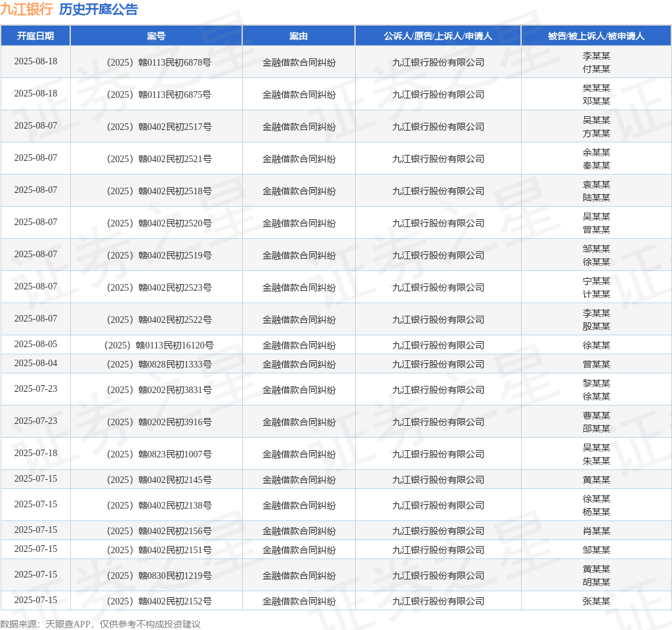Viewport: 672px width, 630px height.
Task: Click defendants 吴某某 朱某某 cell
Action: 596,454
